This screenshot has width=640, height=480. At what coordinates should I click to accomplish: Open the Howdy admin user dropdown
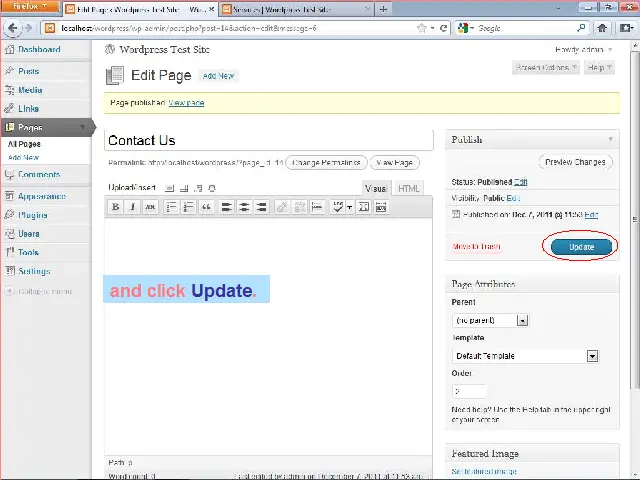[583, 50]
